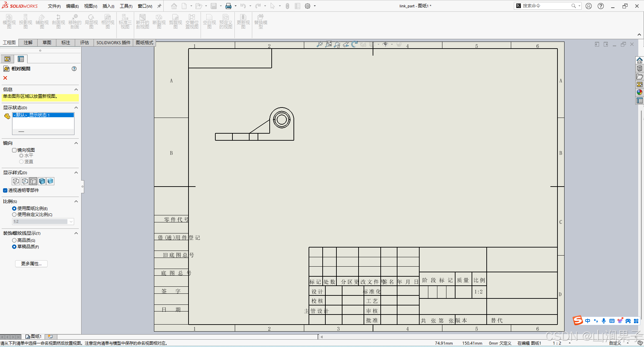This screenshot has height=347, width=644.
Task: Open the View Palette icon in task pane
Action: click(640, 84)
